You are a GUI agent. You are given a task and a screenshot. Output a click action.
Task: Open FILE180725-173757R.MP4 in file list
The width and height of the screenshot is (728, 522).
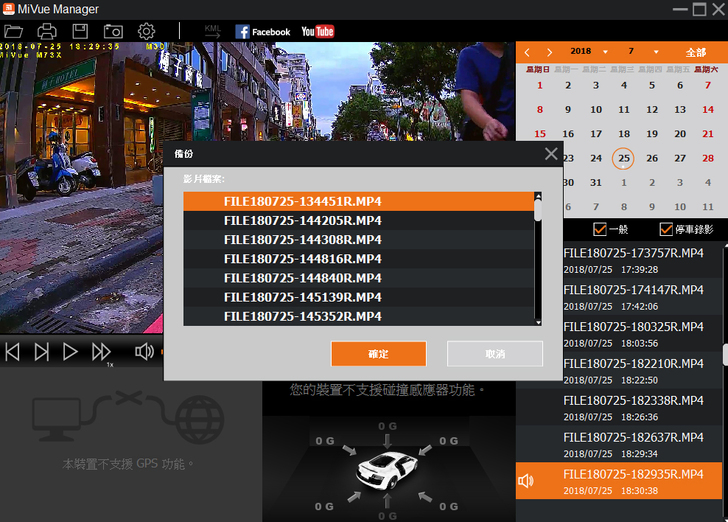(643, 261)
